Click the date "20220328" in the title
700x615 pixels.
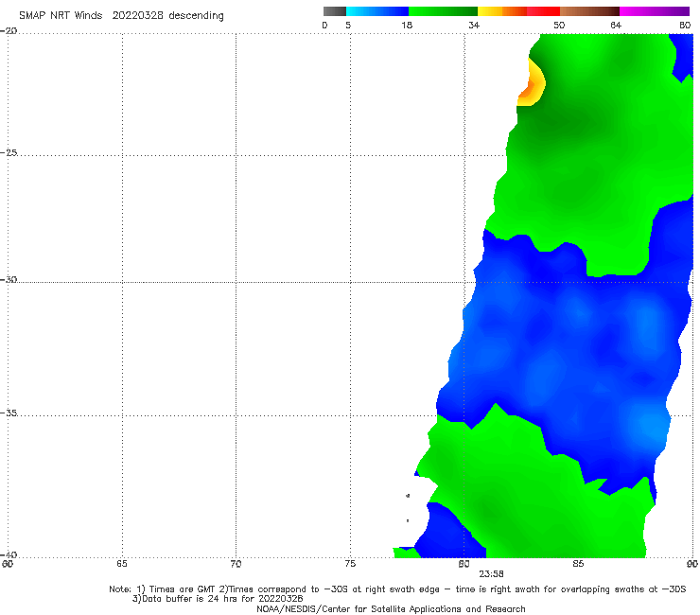[138, 16]
